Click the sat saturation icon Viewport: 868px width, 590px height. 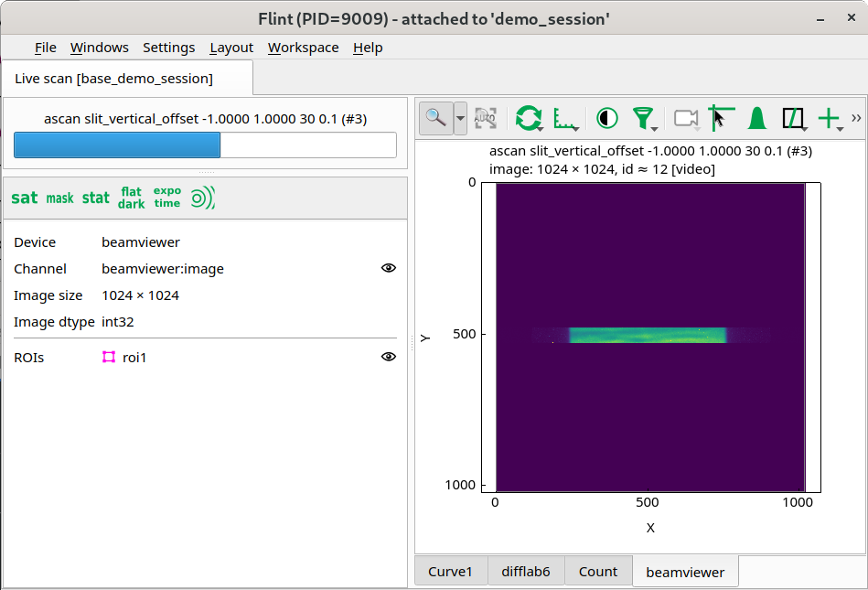click(x=25, y=198)
